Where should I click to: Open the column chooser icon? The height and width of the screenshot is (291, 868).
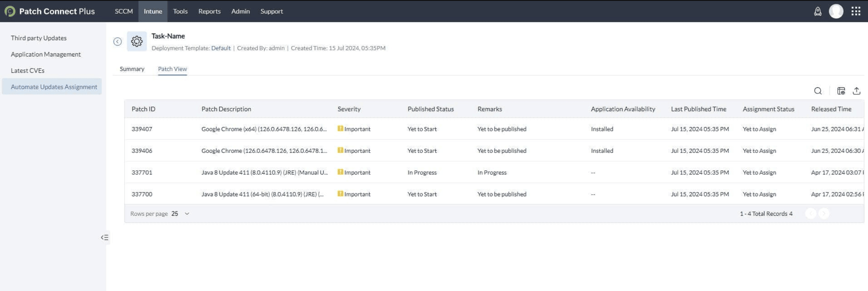841,91
